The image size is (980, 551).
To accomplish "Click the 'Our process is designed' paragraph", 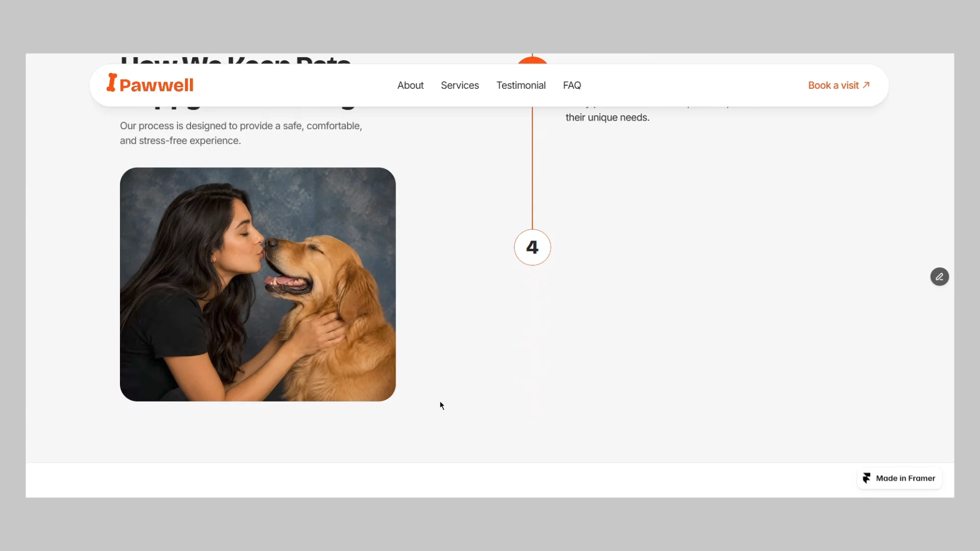I will point(241,133).
